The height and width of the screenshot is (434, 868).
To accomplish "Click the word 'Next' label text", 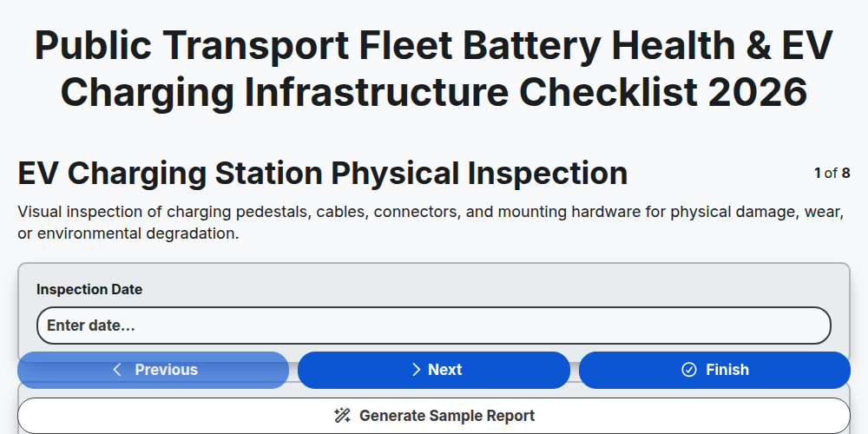I will [x=445, y=370].
